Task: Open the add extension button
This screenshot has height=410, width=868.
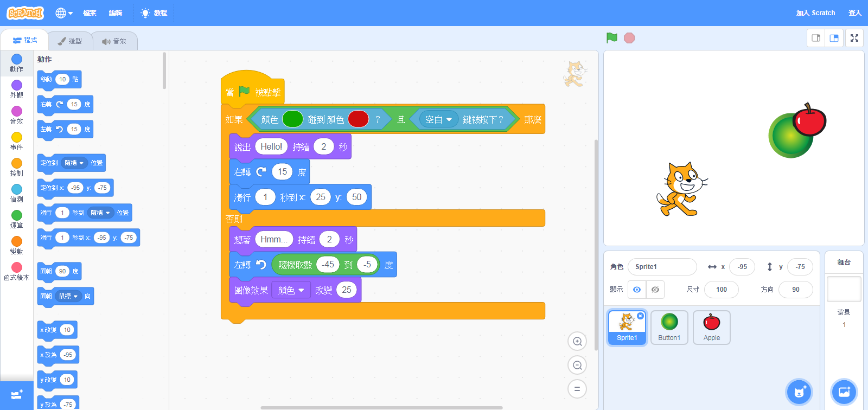Action: pyautogui.click(x=17, y=395)
